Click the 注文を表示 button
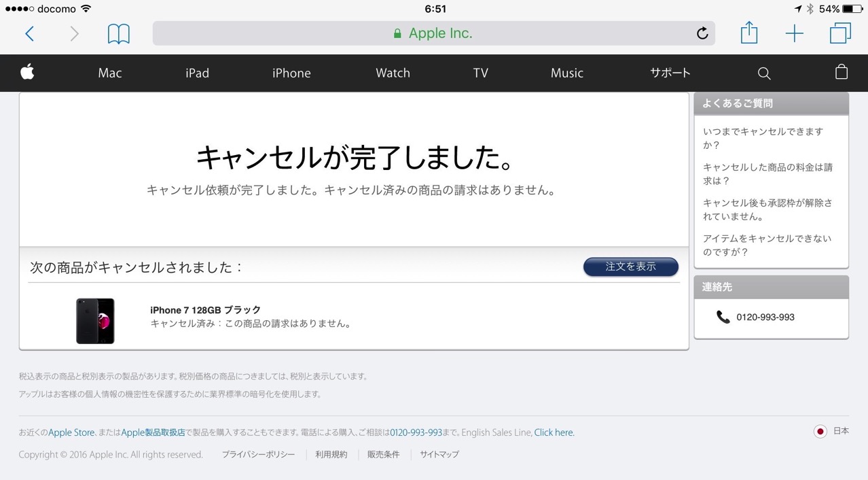The image size is (868, 480). click(x=631, y=267)
